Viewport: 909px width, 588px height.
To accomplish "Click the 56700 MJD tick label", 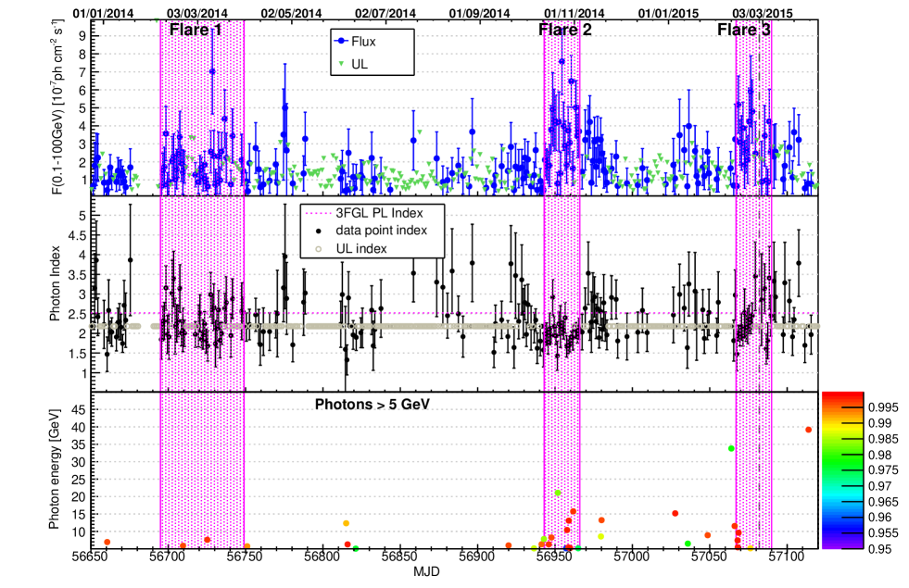I will click(x=168, y=557).
